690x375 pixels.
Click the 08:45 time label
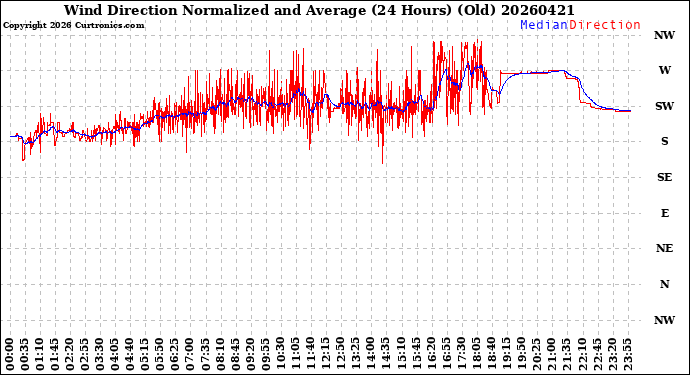click(236, 354)
